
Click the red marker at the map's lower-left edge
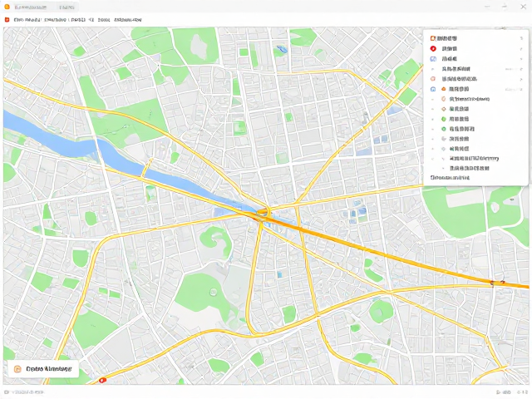pyautogui.click(x=102, y=381)
